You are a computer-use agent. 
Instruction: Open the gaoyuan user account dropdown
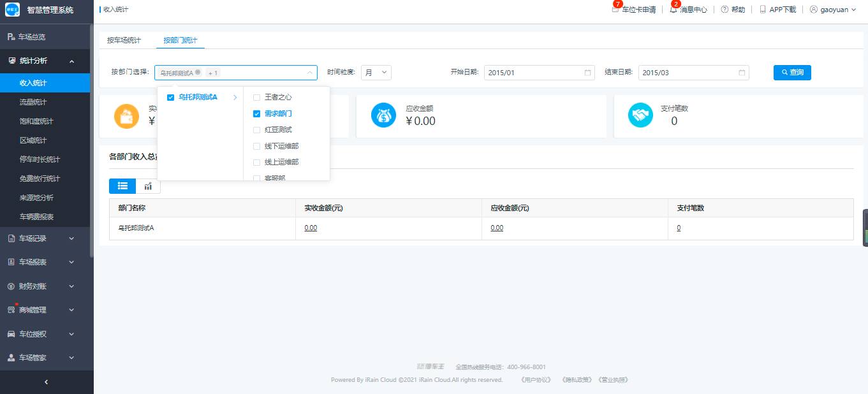coord(833,10)
